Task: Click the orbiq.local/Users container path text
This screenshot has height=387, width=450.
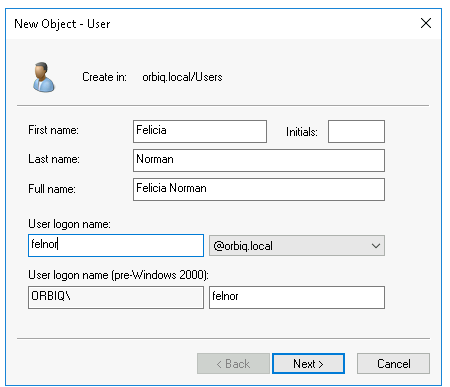Action: point(182,77)
